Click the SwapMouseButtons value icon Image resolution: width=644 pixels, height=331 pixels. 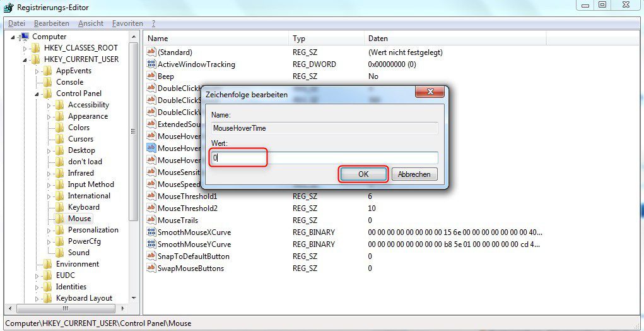(151, 268)
